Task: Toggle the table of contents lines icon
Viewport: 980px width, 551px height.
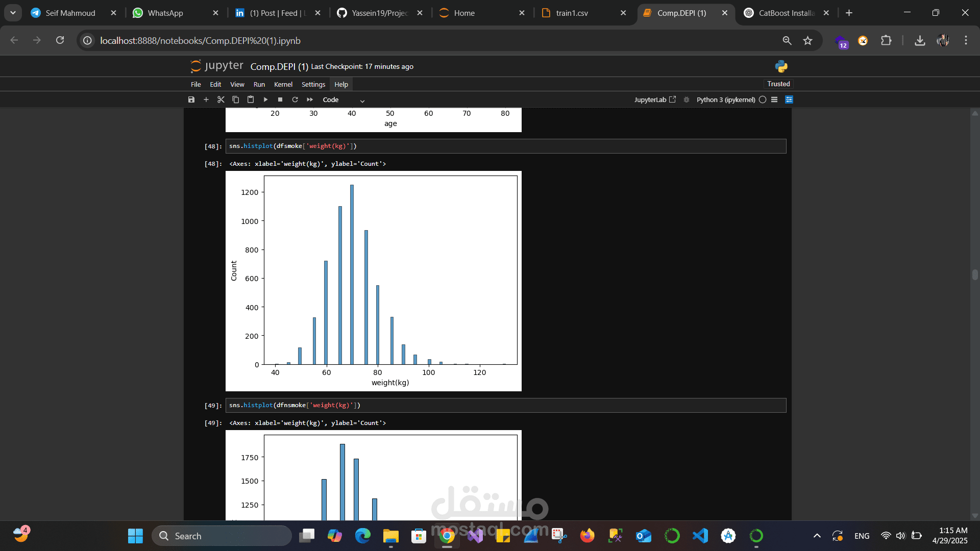Action: click(774, 99)
